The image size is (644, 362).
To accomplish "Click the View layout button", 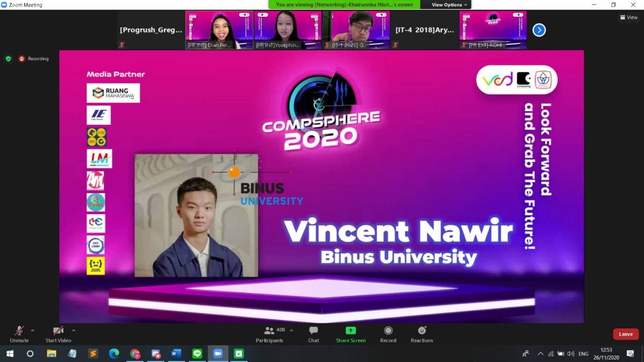I will pyautogui.click(x=629, y=17).
